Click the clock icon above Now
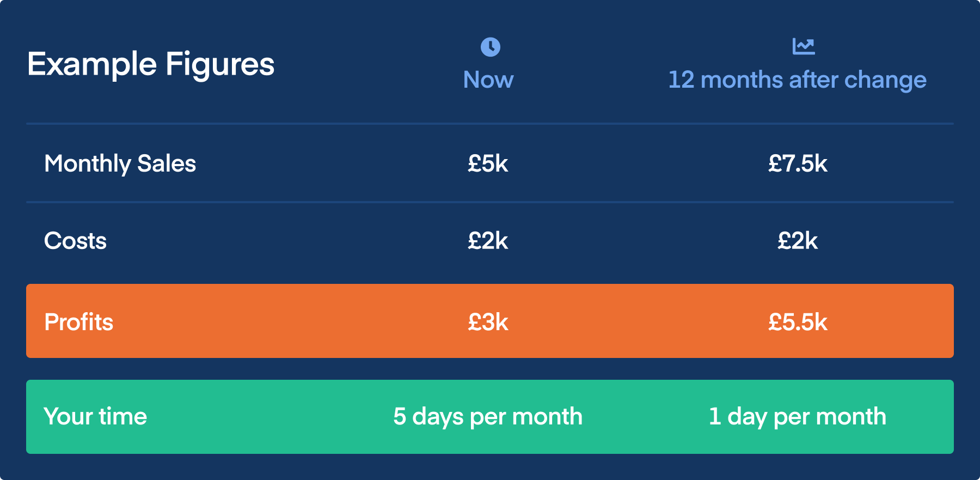980x480 pixels. [x=490, y=47]
